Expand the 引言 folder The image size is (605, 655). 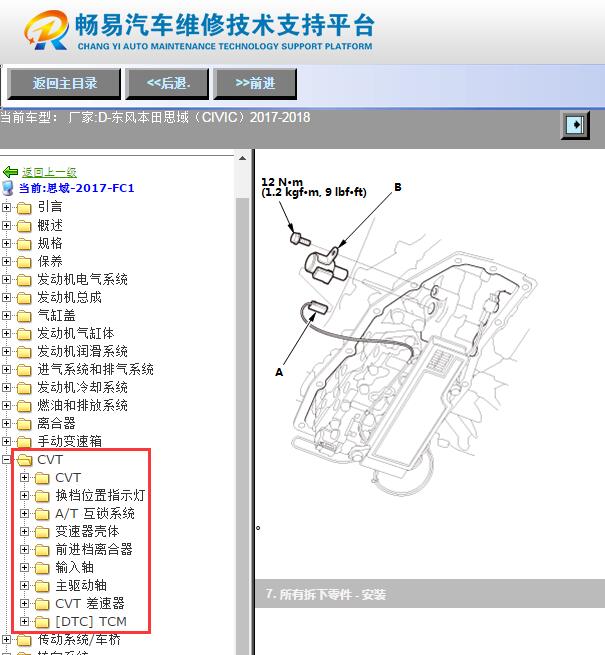6,207
